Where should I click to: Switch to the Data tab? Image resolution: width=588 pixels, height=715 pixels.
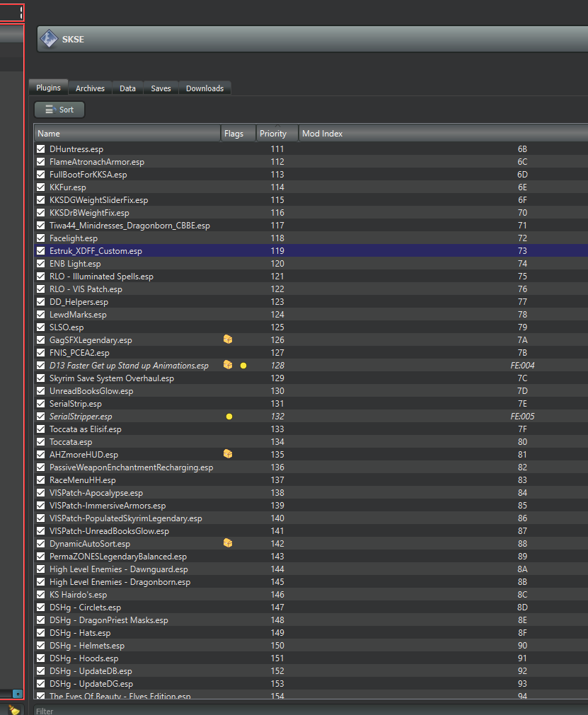coord(128,88)
